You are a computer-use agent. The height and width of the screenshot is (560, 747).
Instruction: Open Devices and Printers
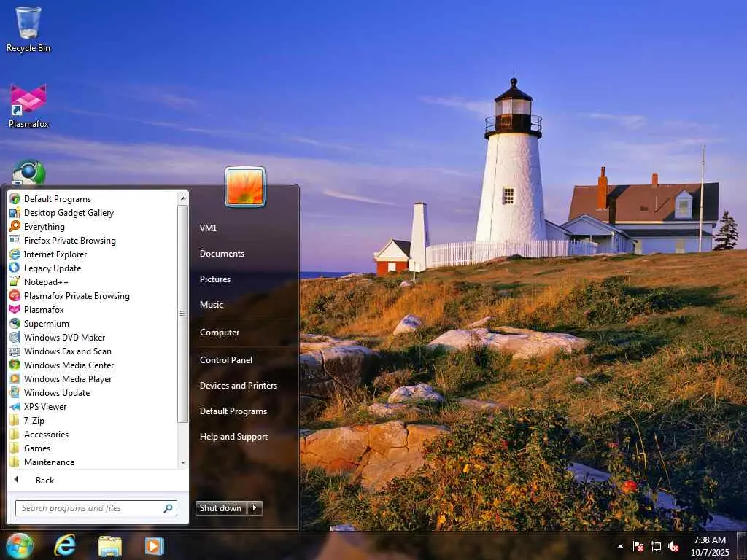click(239, 386)
